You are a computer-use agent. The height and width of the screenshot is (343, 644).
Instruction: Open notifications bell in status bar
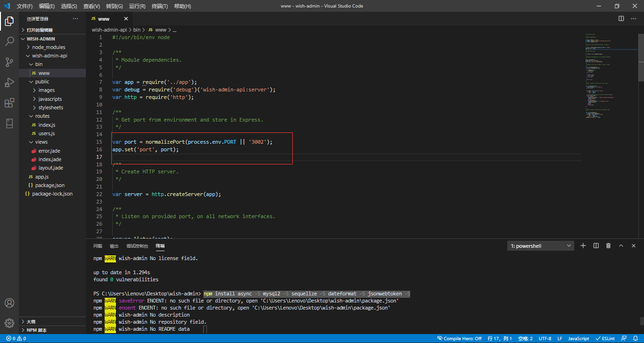coord(636,339)
